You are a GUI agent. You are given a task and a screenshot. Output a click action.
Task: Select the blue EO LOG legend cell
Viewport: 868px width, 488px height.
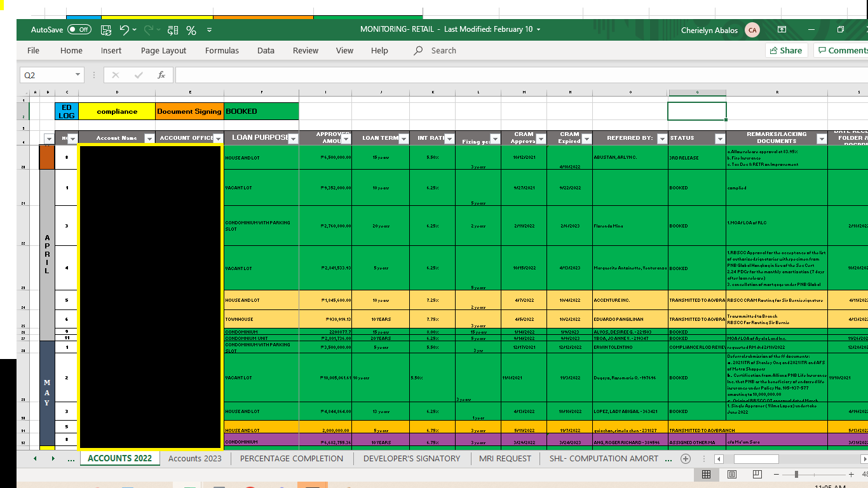click(x=67, y=111)
